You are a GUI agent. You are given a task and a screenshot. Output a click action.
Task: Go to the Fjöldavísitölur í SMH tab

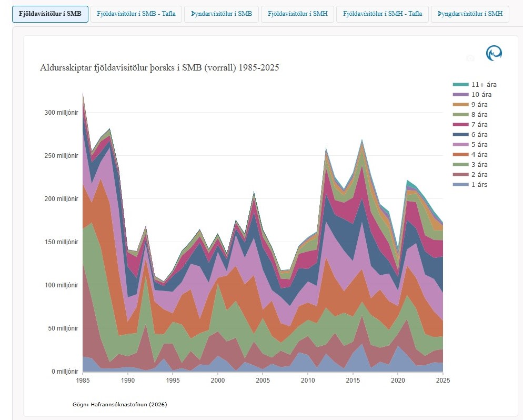(x=298, y=14)
